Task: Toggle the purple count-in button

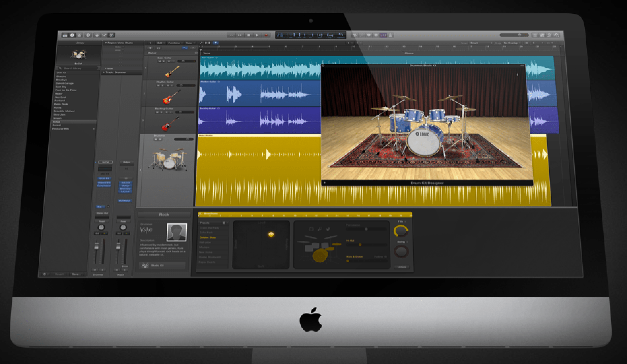Action: pos(383,35)
